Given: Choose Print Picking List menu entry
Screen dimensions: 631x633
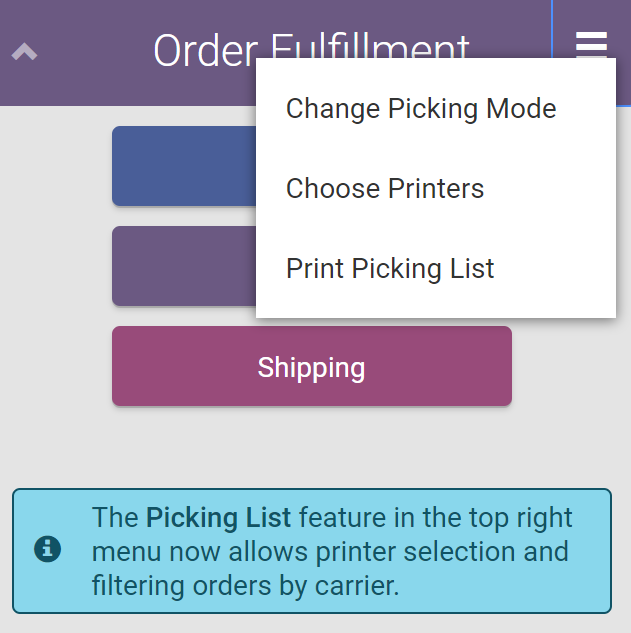Looking at the screenshot, I should [x=390, y=268].
